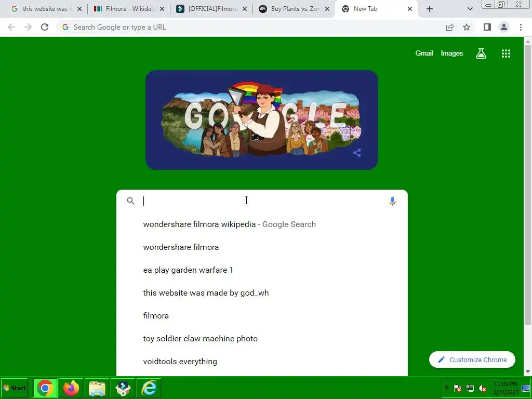Click the Google Doodle image
This screenshot has height=399, width=532.
click(x=262, y=120)
